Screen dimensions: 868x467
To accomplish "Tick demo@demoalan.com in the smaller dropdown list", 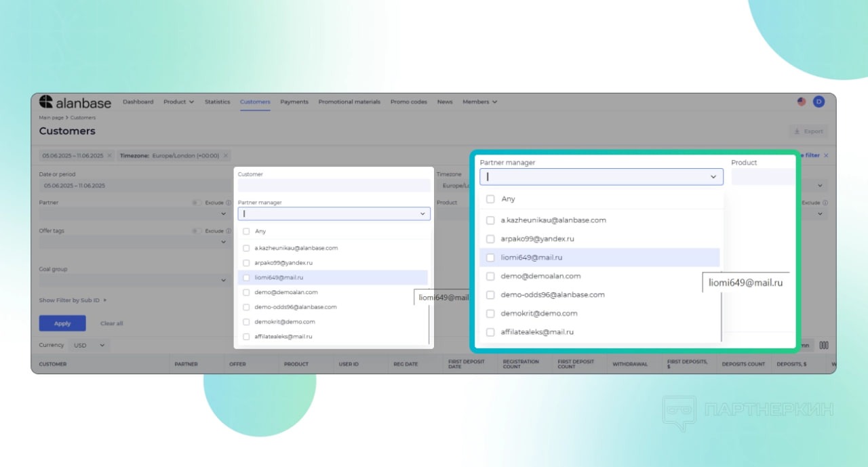I will [x=246, y=292].
